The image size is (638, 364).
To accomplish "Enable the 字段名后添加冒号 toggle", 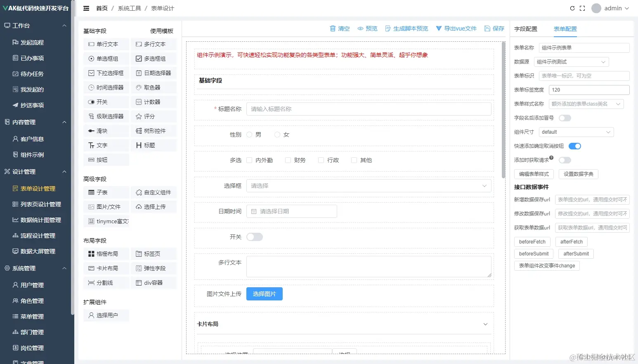I will [565, 118].
